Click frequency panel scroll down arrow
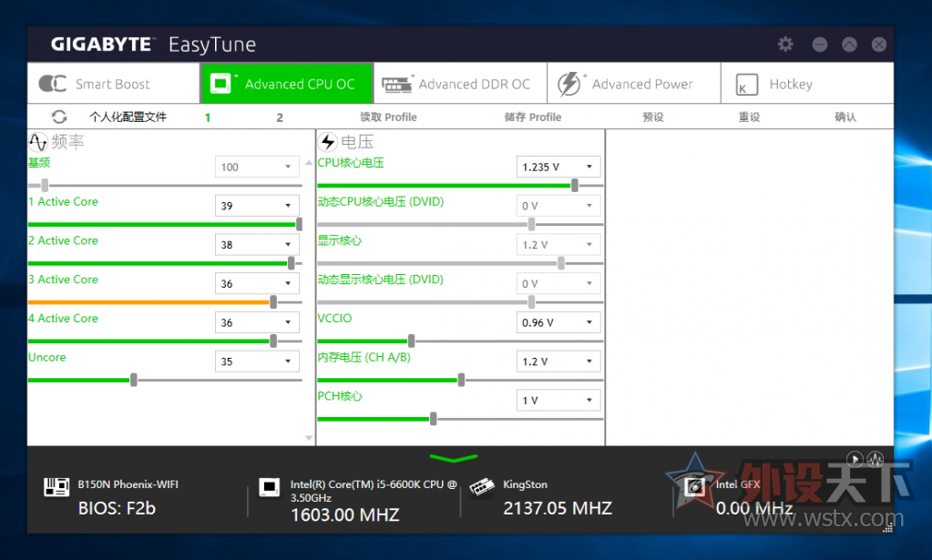Image resolution: width=932 pixels, height=560 pixels. (x=309, y=438)
